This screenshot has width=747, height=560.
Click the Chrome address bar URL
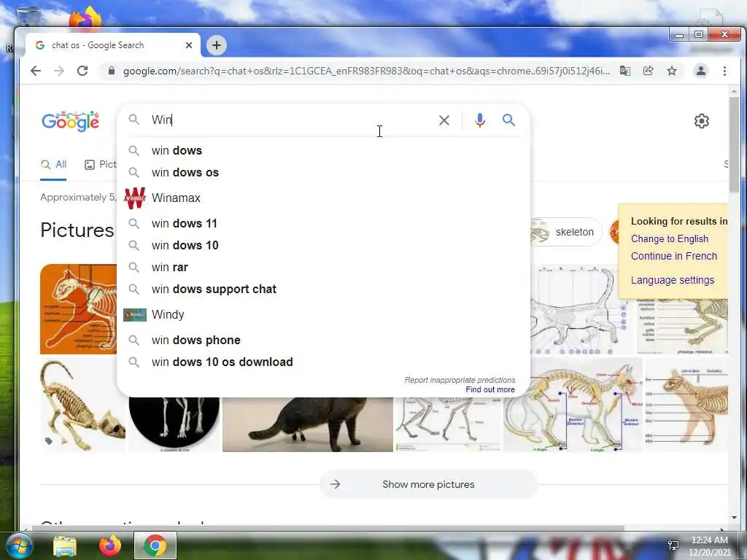pos(366,71)
